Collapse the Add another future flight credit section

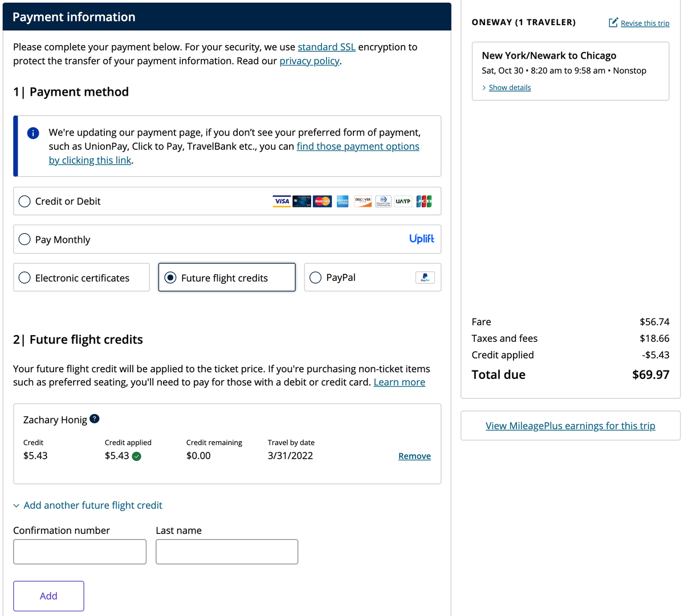[88, 505]
